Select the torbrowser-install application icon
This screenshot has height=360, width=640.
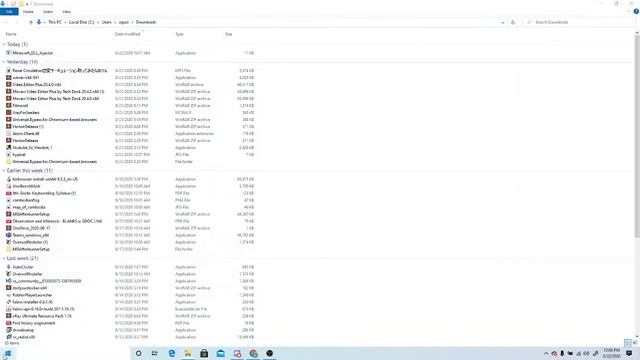[x=9, y=179]
